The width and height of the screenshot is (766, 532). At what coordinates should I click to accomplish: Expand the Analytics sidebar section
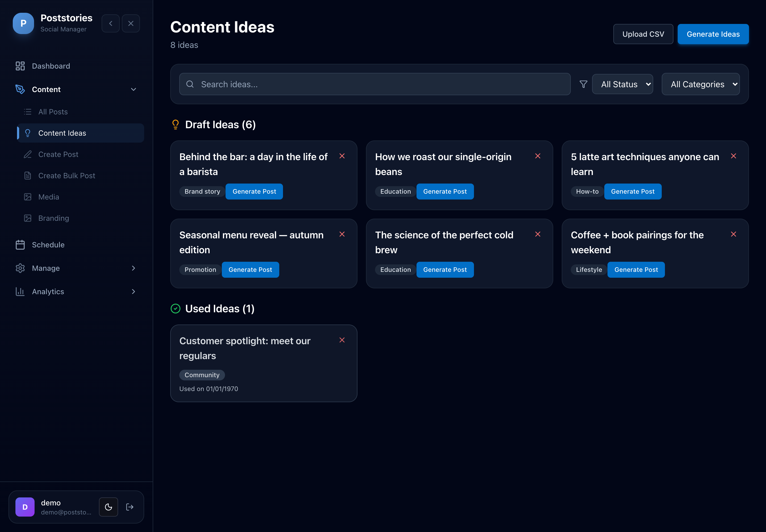[x=76, y=292]
